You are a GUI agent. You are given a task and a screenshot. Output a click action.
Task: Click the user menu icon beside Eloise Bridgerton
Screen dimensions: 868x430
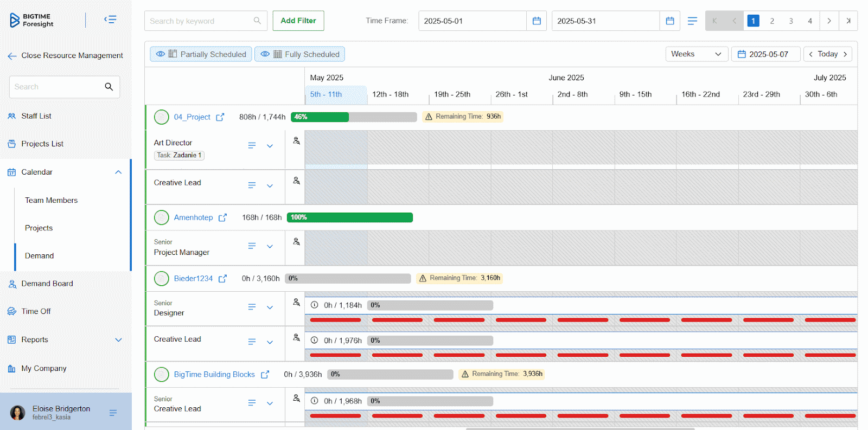pos(113,413)
